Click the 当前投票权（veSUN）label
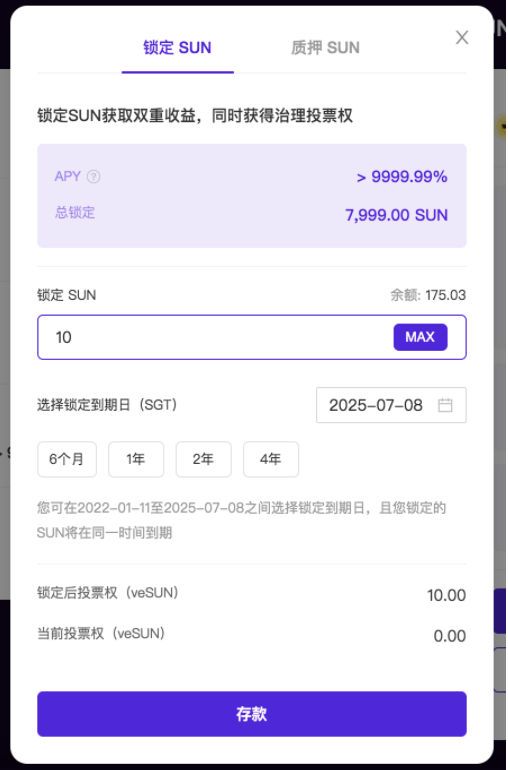This screenshot has width=508, height=770. click(101, 633)
